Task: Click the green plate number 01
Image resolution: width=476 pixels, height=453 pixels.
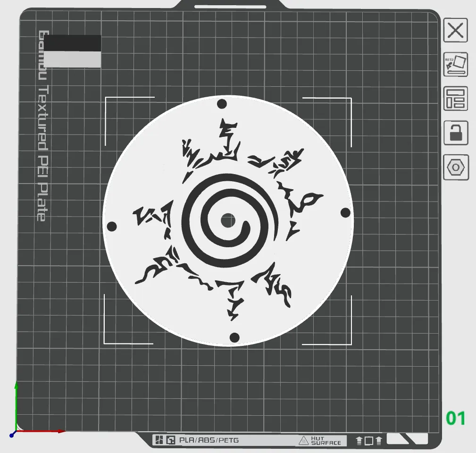Action: [455, 418]
